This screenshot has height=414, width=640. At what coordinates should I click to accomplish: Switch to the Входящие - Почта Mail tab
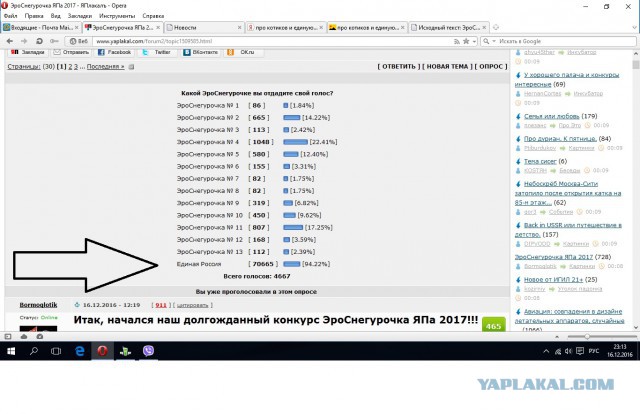[x=41, y=27]
